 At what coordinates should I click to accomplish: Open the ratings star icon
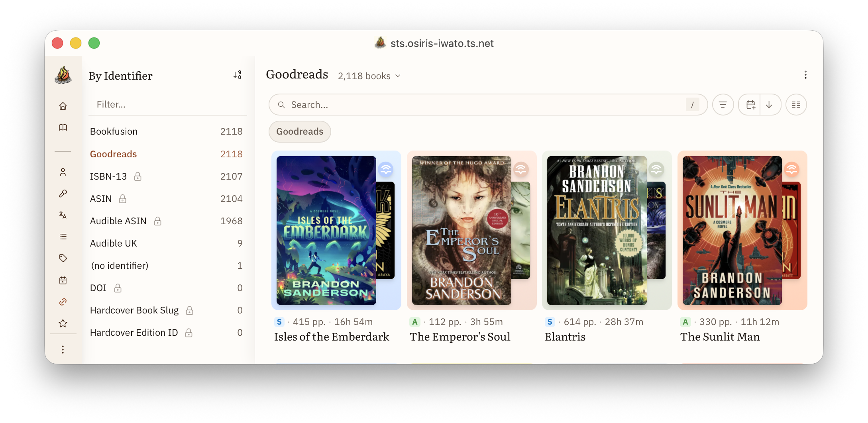pyautogui.click(x=63, y=323)
